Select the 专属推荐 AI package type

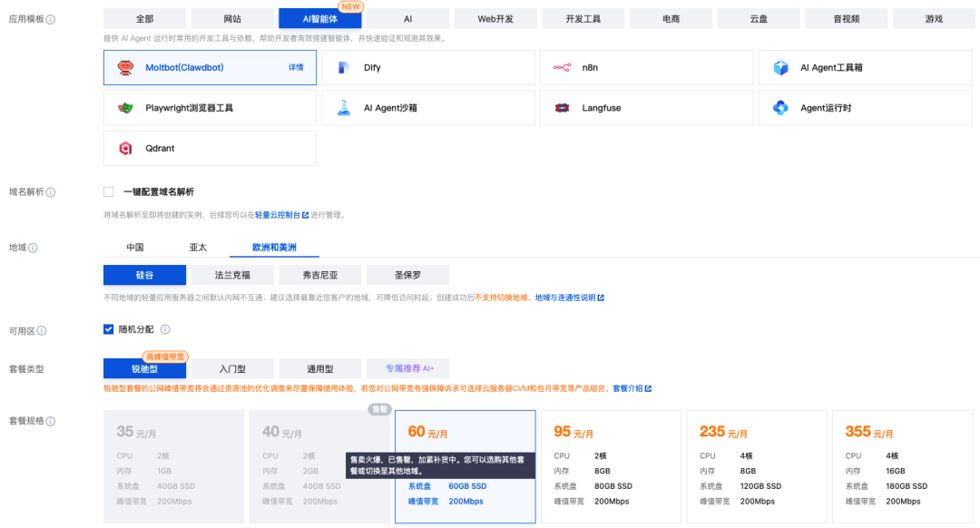pos(407,368)
